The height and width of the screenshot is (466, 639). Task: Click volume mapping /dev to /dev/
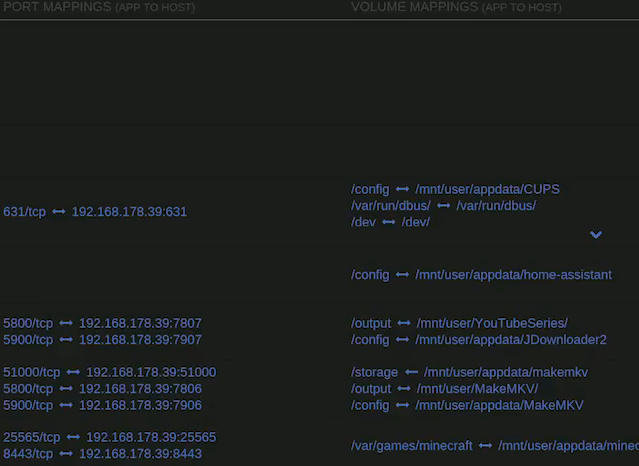click(x=390, y=222)
